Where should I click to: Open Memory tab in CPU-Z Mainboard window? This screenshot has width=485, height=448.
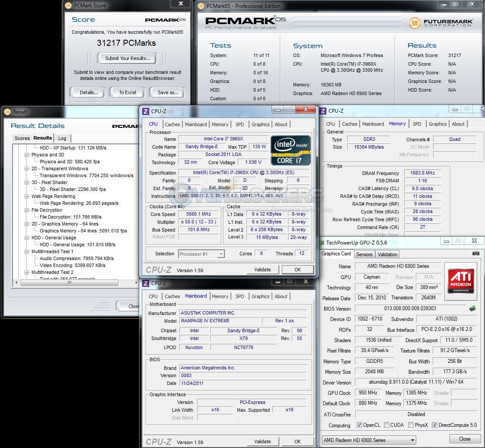220,296
